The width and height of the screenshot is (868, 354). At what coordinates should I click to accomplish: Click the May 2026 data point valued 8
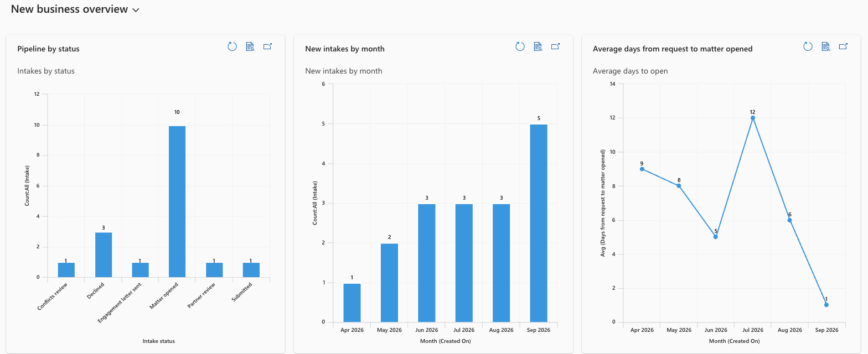pyautogui.click(x=679, y=186)
